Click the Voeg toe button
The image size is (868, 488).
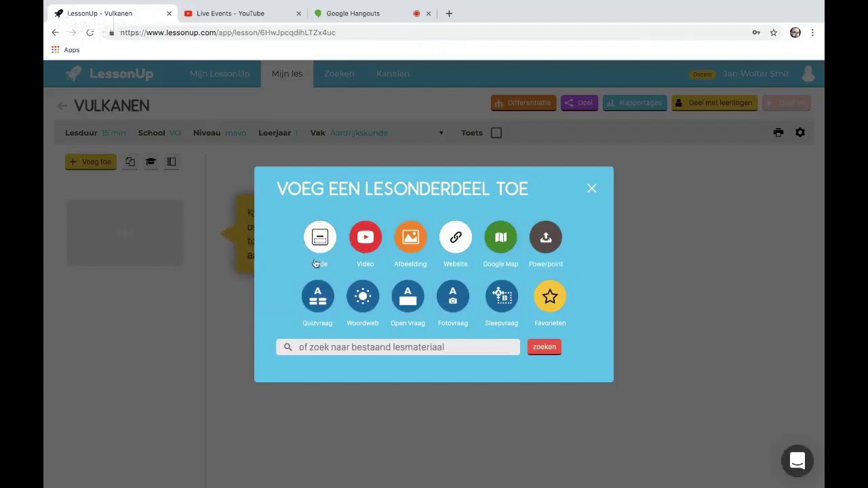tap(91, 162)
